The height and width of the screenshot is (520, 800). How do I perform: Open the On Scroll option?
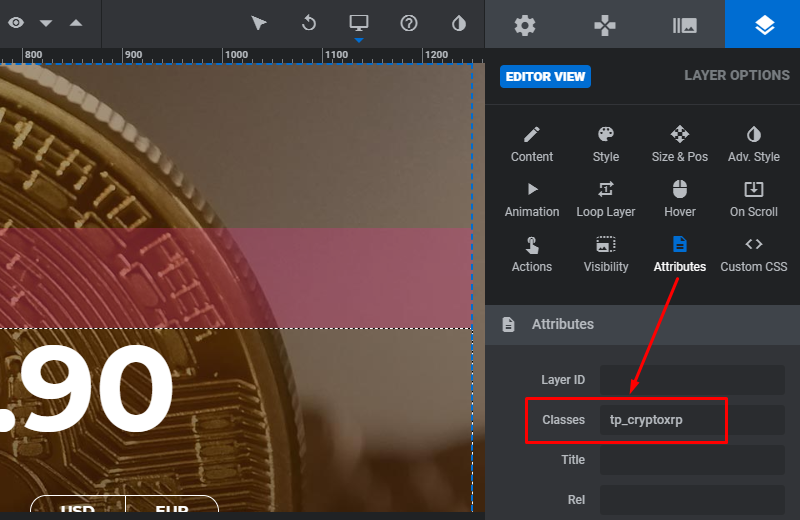754,200
